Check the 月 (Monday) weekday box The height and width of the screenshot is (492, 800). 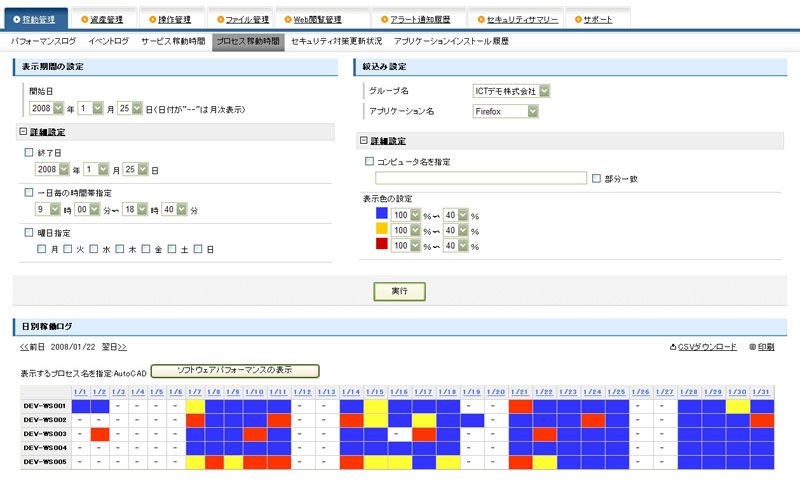click(42, 249)
